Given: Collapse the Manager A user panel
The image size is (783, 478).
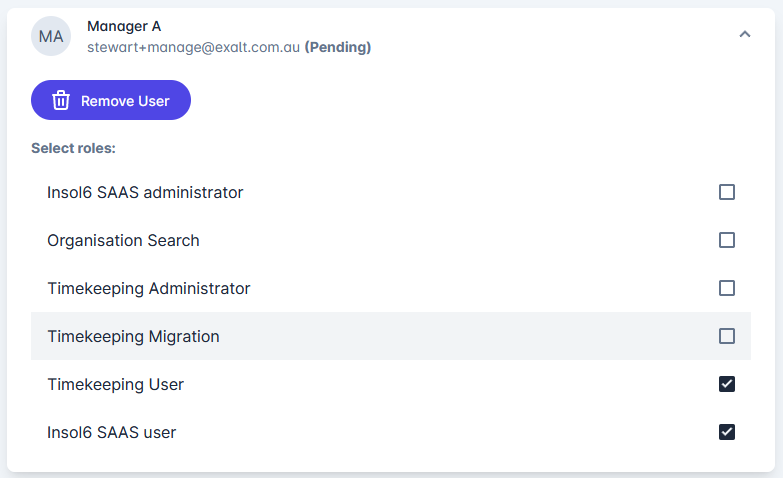Looking at the screenshot, I should coord(744,35).
